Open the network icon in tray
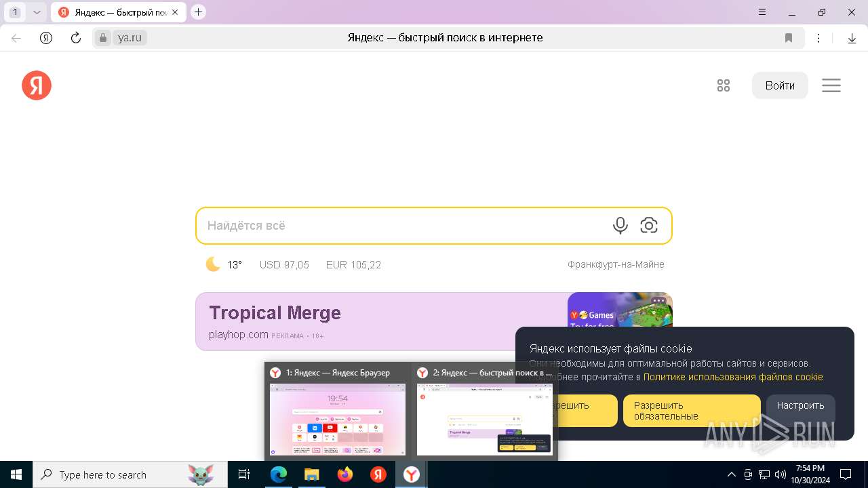Image resolution: width=868 pixels, height=488 pixels. tap(764, 474)
